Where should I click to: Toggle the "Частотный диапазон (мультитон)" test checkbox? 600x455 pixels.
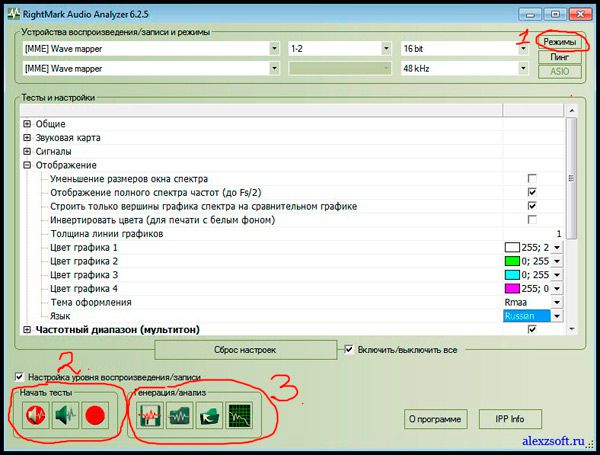coord(532,329)
